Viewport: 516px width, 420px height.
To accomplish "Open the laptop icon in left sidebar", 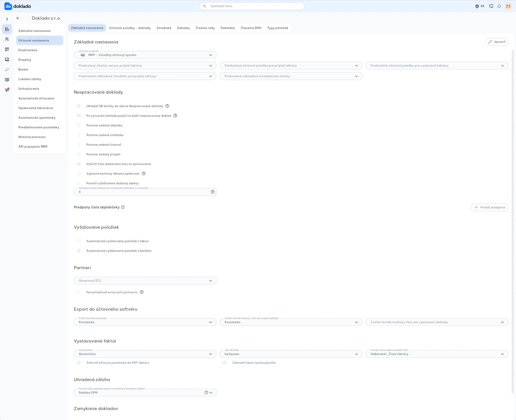I will [7, 59].
